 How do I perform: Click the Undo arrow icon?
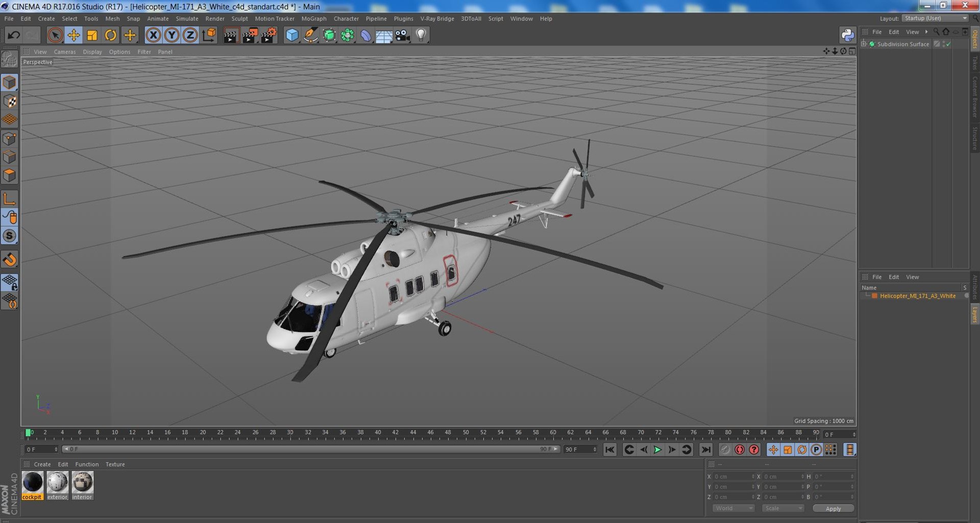[x=14, y=35]
